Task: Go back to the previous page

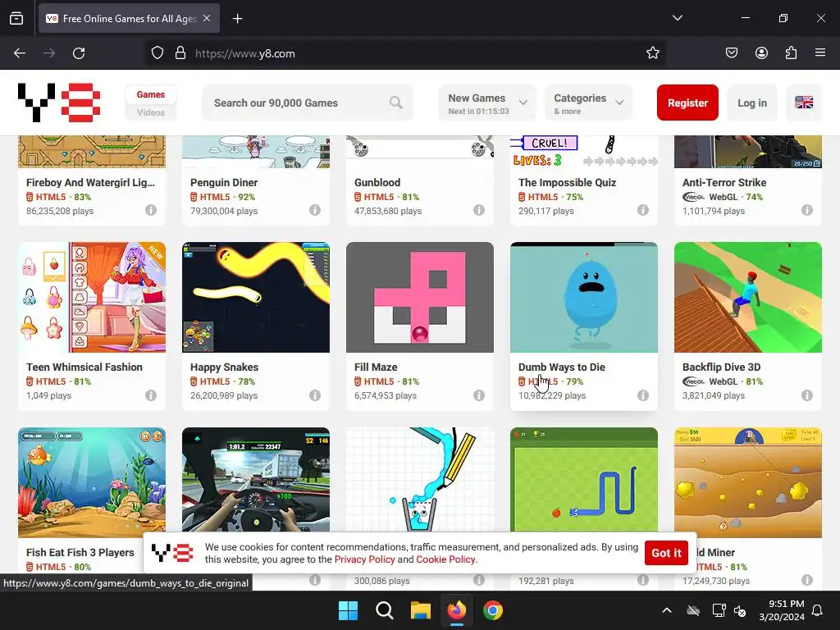Action: (x=20, y=53)
